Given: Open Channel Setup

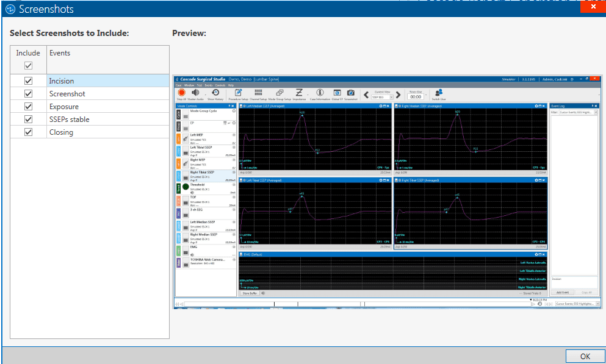Looking at the screenshot, I should 258,93.
